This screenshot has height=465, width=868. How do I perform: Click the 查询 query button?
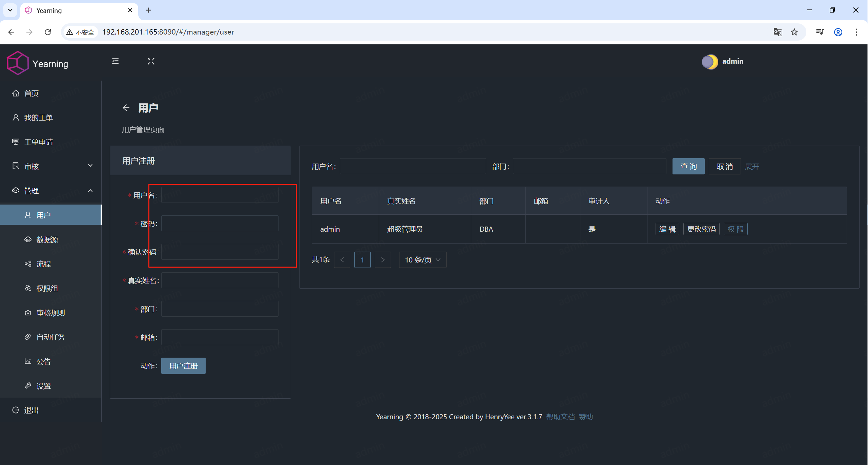coord(688,166)
